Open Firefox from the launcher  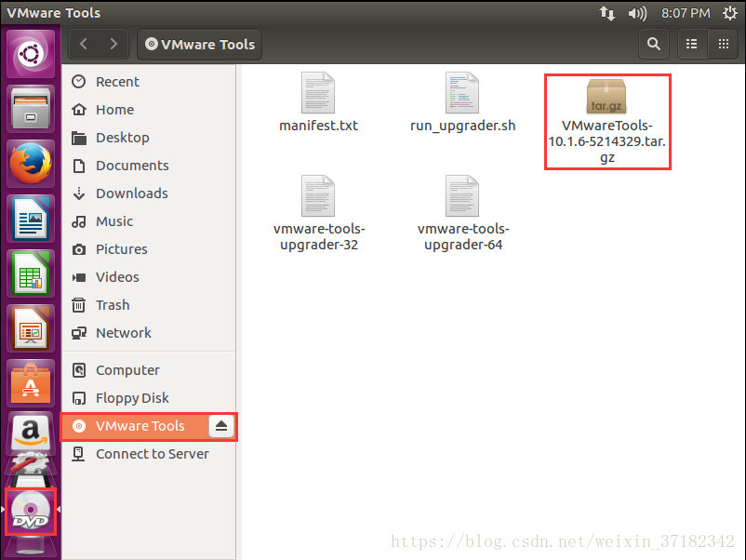(32, 166)
